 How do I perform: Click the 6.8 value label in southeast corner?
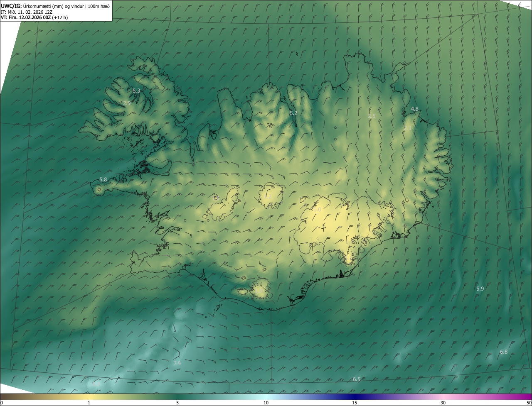503,352
